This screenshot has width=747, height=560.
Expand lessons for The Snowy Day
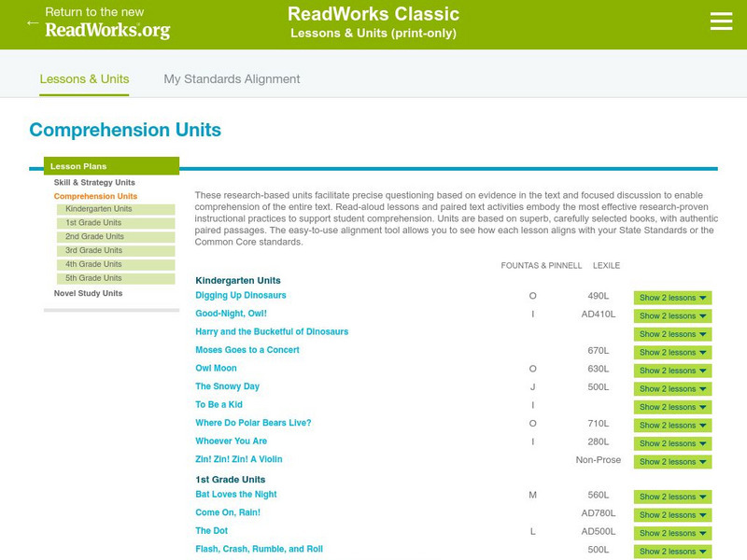point(672,388)
